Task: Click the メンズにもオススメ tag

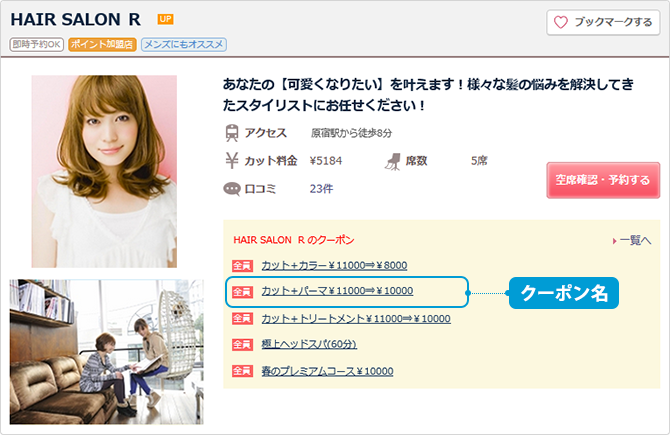Action: [183, 45]
